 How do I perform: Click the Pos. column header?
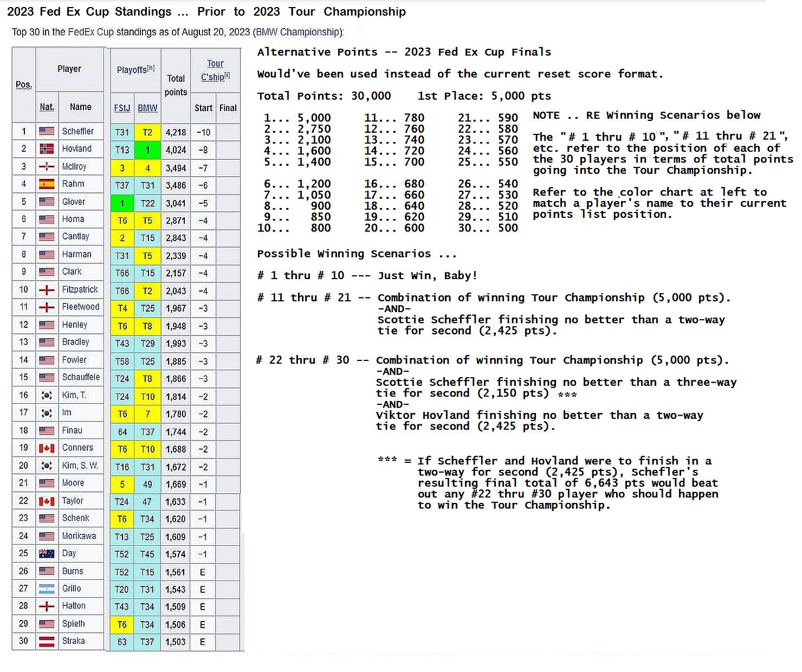point(24,85)
